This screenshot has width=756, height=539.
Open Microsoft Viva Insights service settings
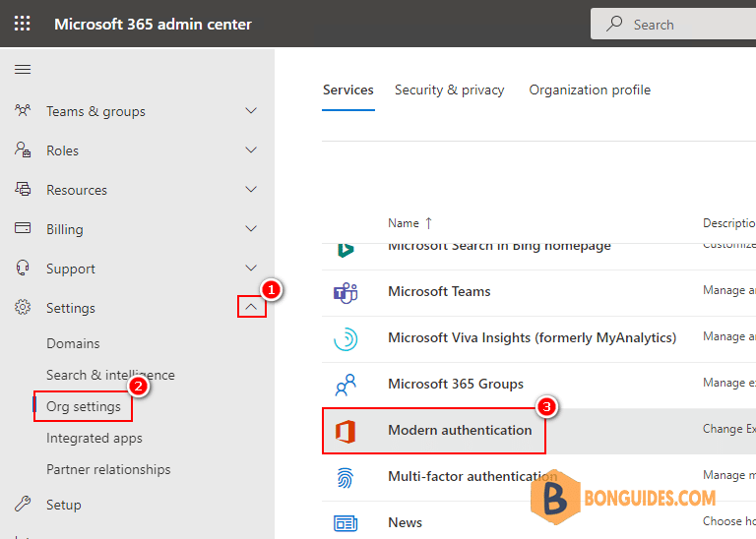coord(532,337)
